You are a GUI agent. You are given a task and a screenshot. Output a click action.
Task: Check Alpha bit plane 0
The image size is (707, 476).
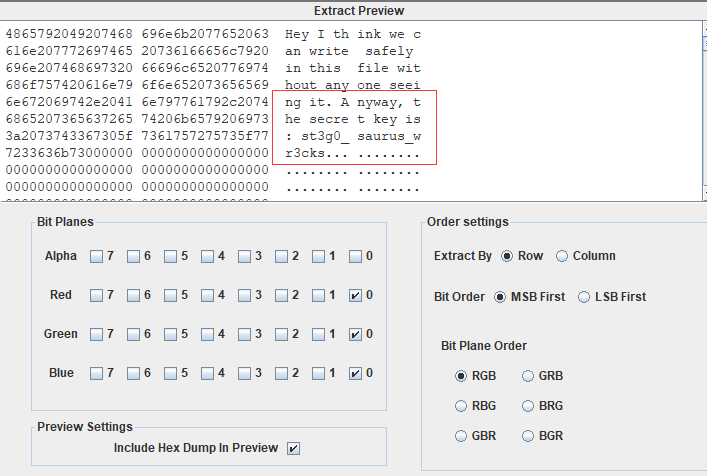(355, 256)
